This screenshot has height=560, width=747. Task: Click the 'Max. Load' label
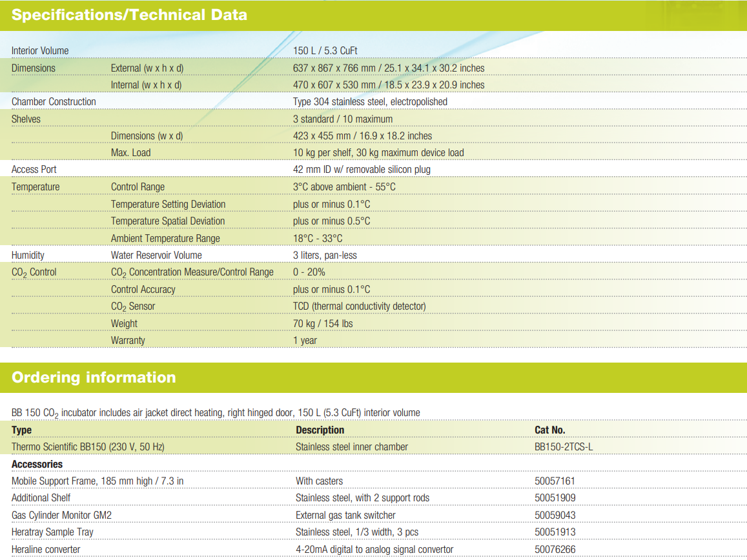coord(131,152)
